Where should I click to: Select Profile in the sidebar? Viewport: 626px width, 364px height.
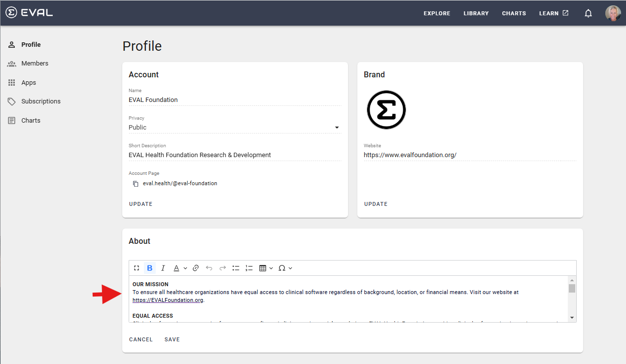31,44
